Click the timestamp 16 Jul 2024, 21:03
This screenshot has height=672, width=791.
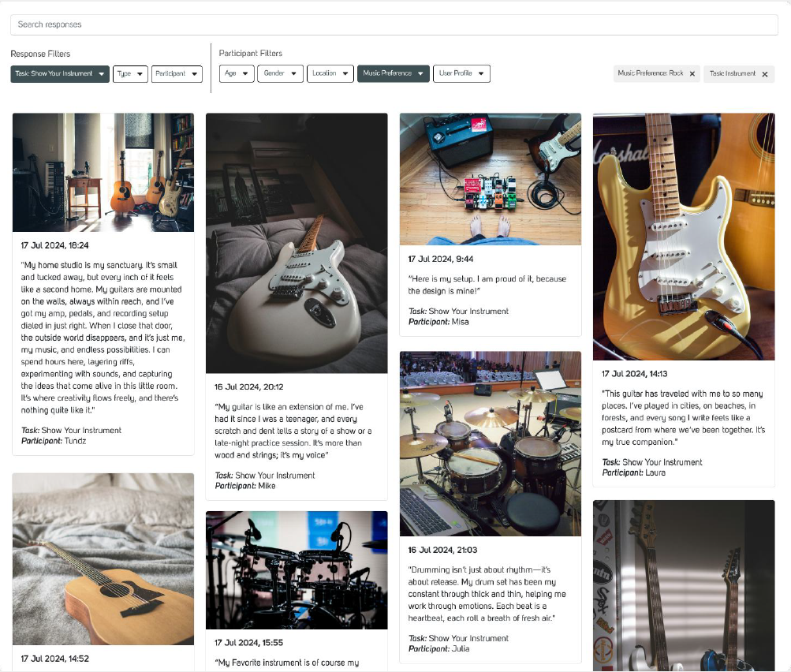point(442,550)
